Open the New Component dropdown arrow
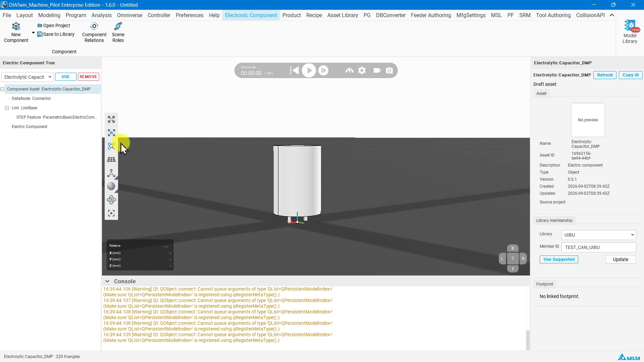The image size is (644, 362). [x=33, y=33]
